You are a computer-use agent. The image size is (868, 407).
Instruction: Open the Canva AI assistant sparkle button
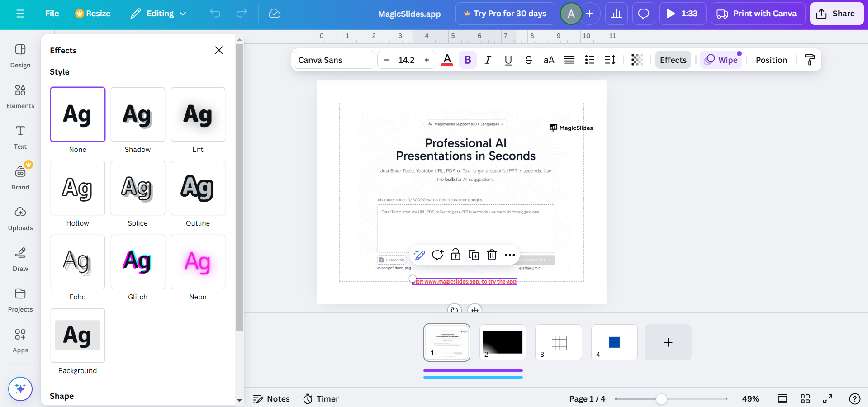coord(20,389)
